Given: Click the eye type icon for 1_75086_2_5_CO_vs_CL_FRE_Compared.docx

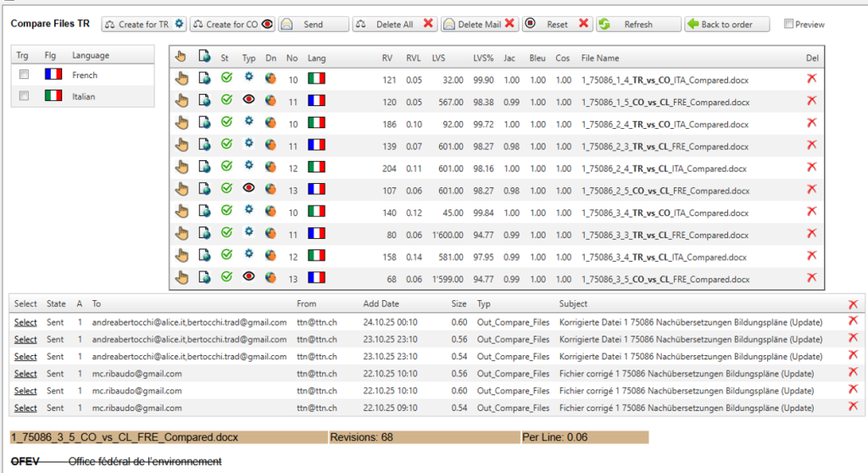Looking at the screenshot, I should coord(248,189).
